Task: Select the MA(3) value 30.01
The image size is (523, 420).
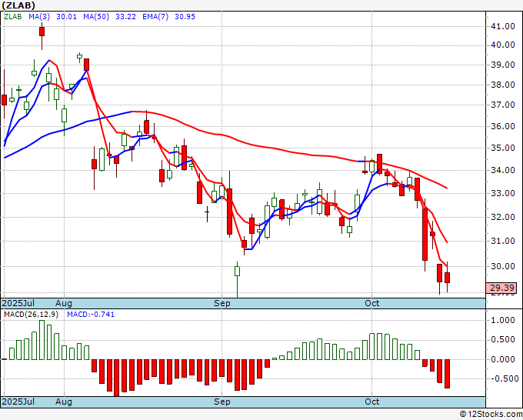Action: 66,17
